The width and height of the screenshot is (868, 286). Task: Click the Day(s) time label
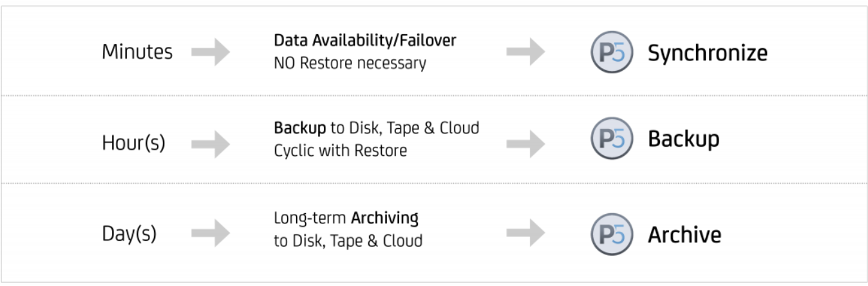[129, 234]
